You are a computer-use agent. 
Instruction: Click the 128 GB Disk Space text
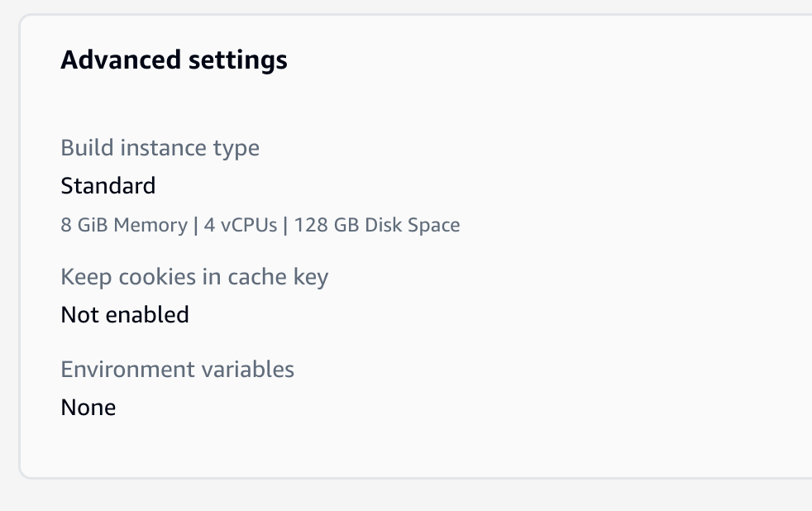(x=376, y=225)
